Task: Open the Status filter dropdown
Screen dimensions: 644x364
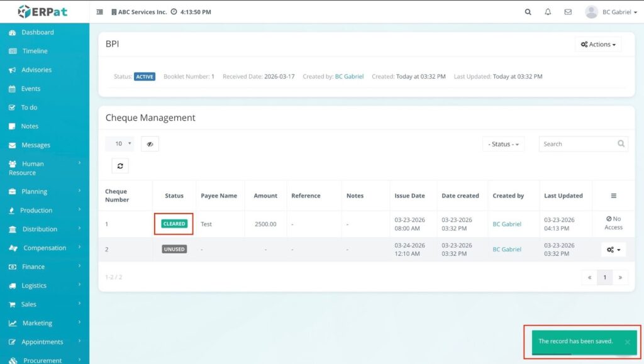Action: point(503,144)
